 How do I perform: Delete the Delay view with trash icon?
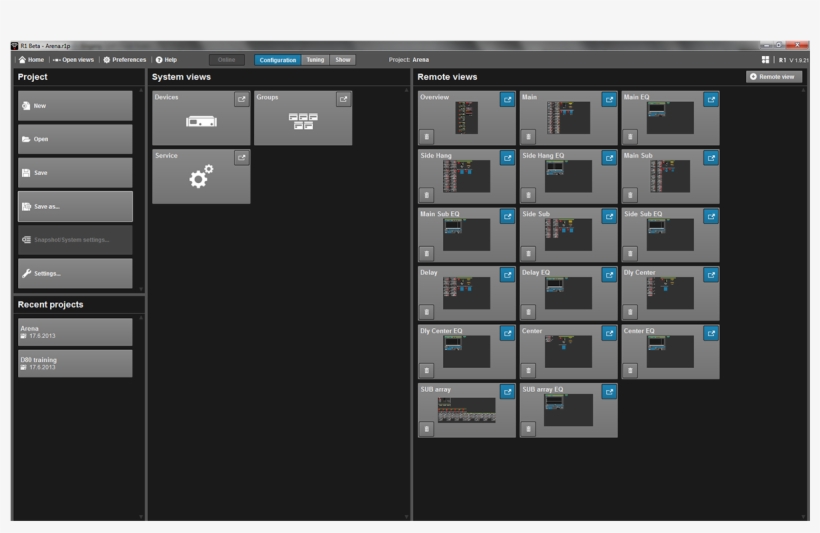[427, 312]
